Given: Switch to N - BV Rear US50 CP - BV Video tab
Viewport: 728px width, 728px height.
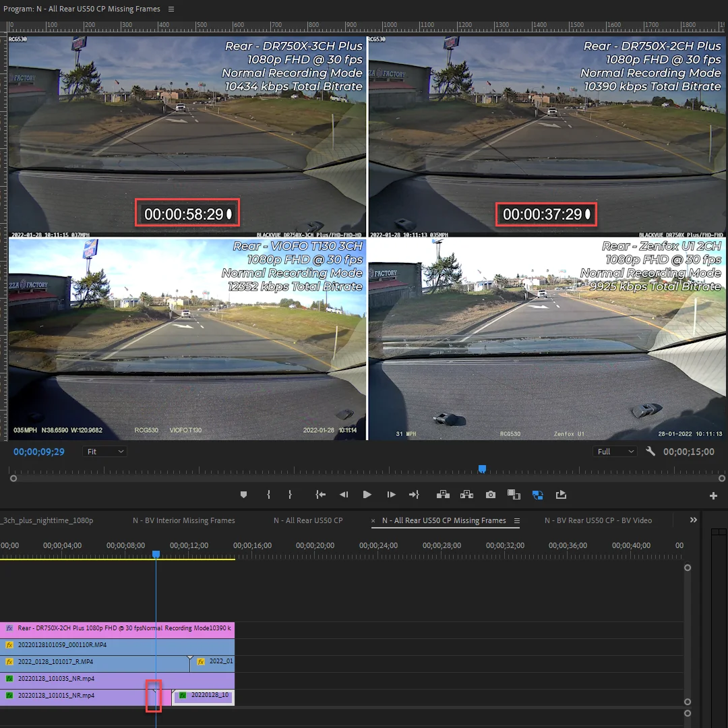Looking at the screenshot, I should click(x=598, y=520).
